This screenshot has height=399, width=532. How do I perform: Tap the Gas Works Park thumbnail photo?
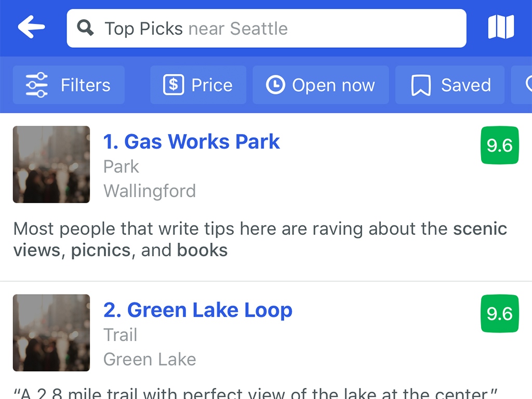[51, 164]
